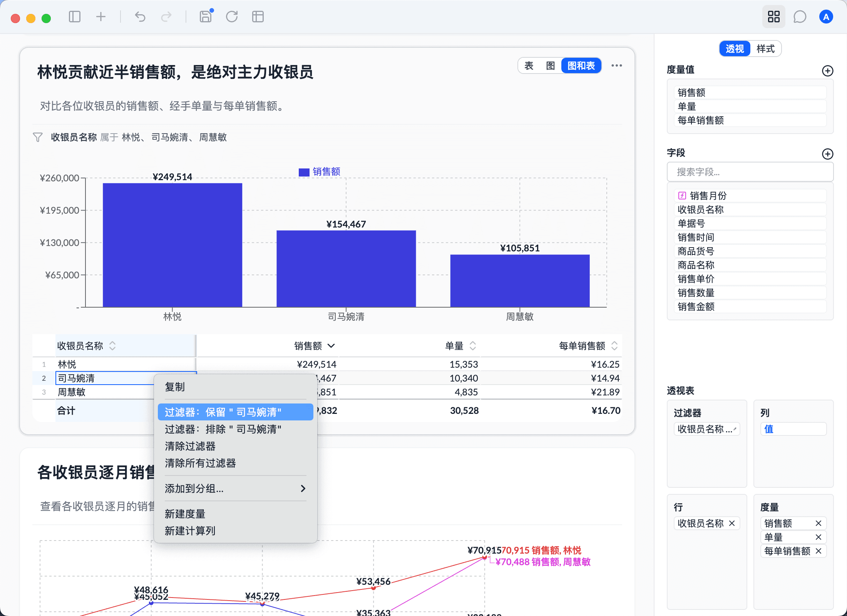The image size is (847, 616).
Task: Switch to 图 view mode
Action: click(x=551, y=65)
